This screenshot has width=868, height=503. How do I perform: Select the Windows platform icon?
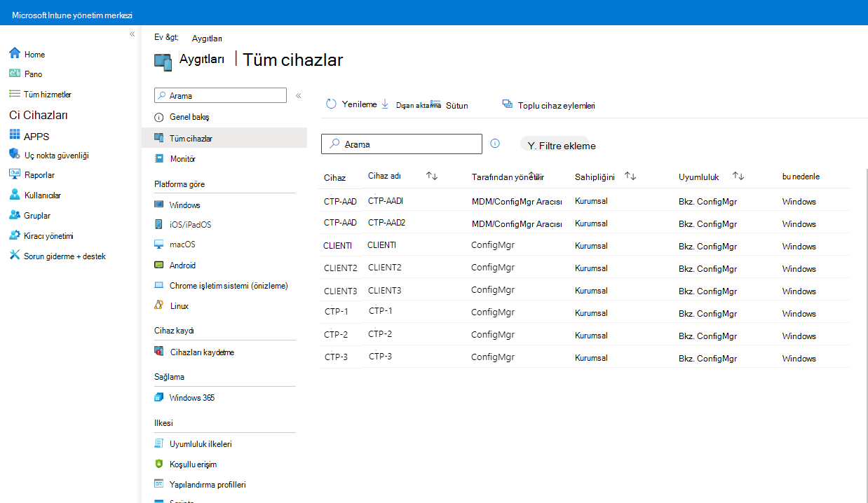click(159, 205)
